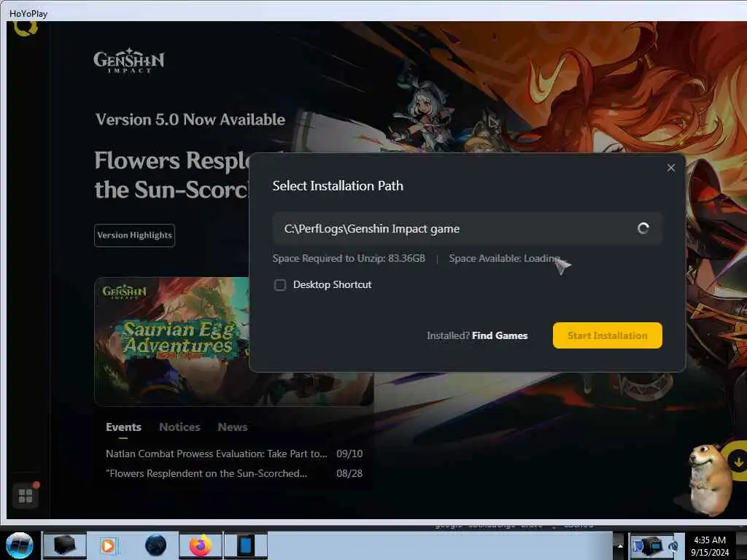Viewport: 747px width, 560px height.
Task: Open the Saurian Egg Adventures banner
Action: tap(171, 341)
